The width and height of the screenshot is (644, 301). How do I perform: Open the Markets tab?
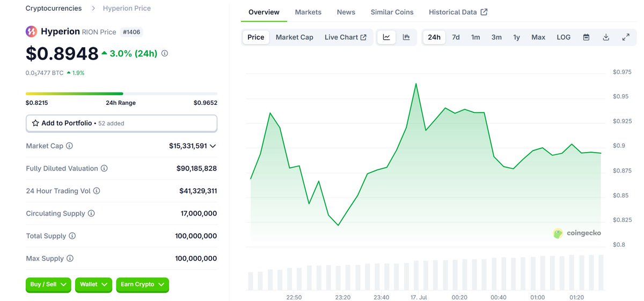click(x=308, y=12)
